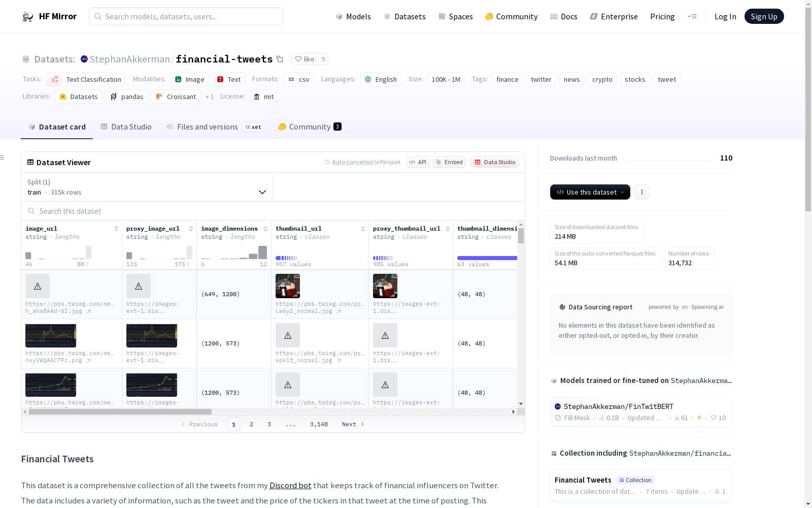Click the finance tag
Screen dimensions: 812x508
point(507,79)
